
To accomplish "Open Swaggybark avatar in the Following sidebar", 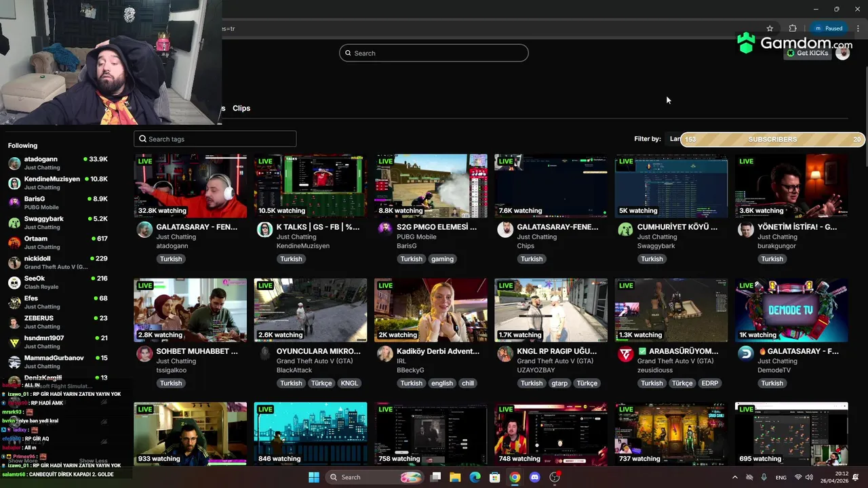I will pyautogui.click(x=14, y=223).
